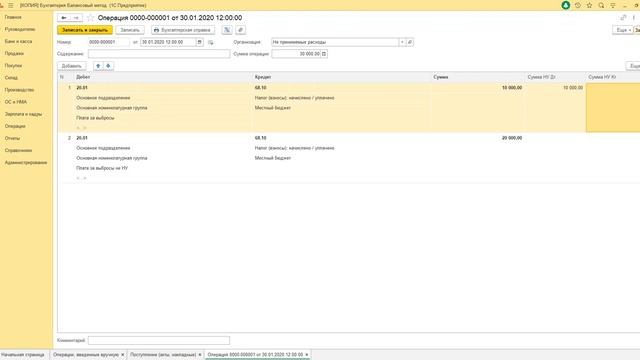Open the main menu hamburger icon
This screenshot has width=640, height=360.
pos(11,5)
